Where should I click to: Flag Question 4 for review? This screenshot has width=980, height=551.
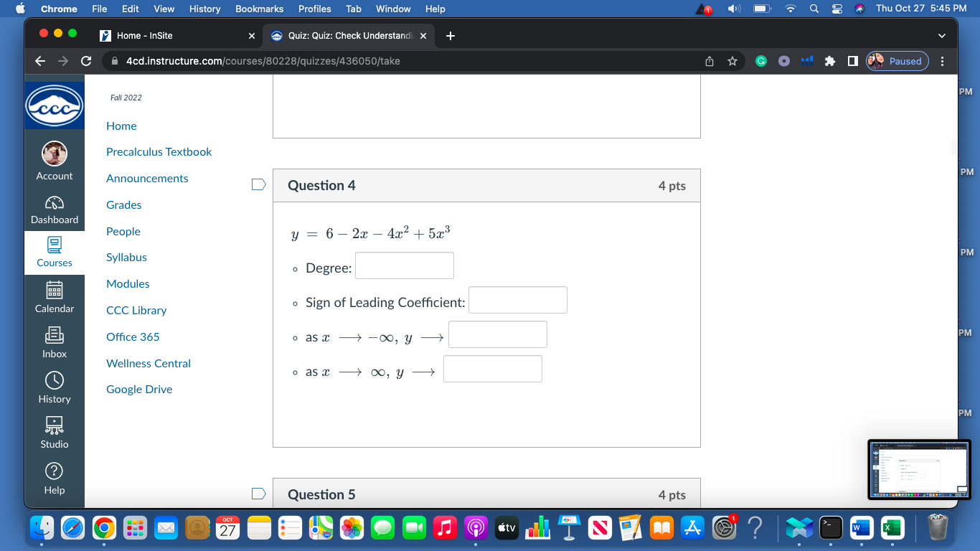[258, 184]
